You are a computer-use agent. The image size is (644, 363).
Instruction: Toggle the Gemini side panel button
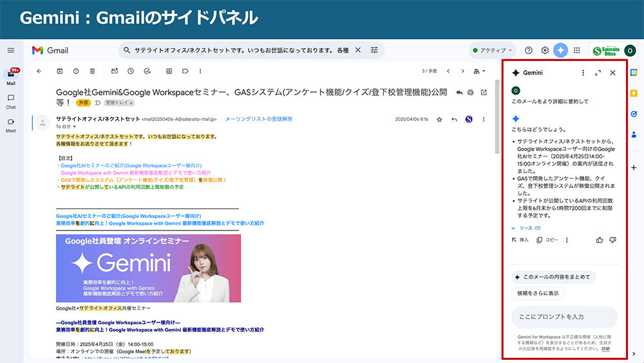pyautogui.click(x=561, y=50)
